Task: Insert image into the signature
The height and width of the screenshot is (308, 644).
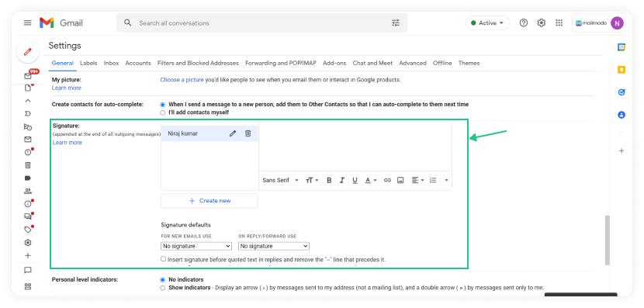Action: (x=400, y=180)
